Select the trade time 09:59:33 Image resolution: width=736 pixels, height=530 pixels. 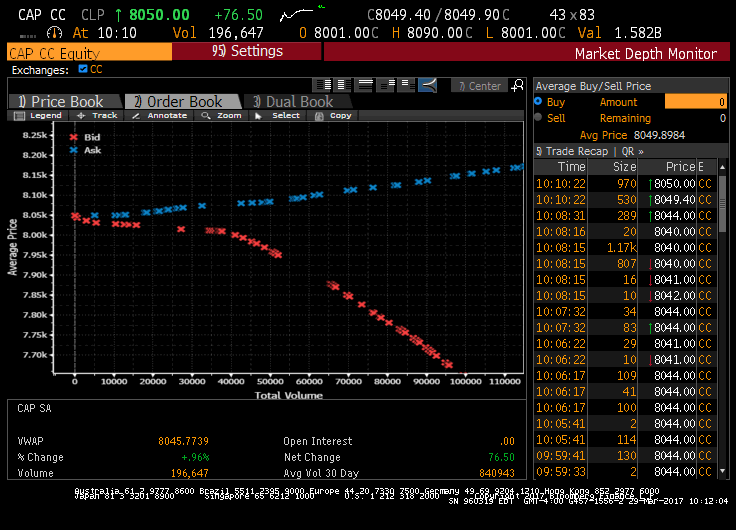tap(560, 471)
